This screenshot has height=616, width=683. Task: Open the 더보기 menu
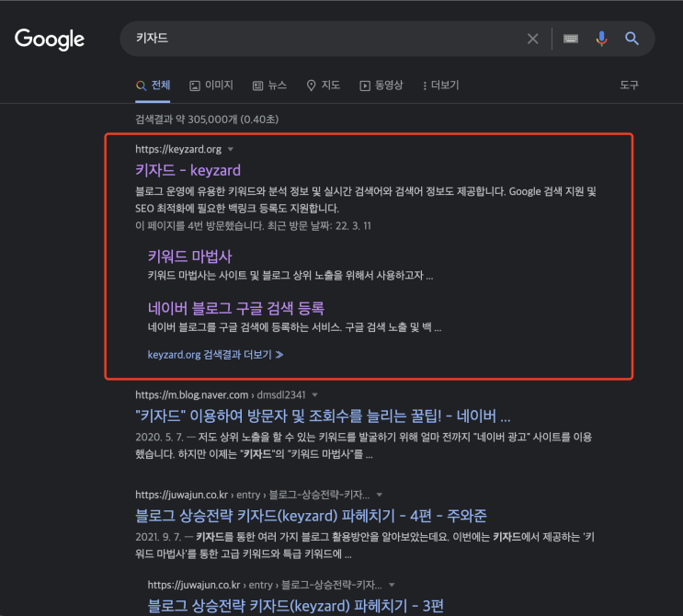[x=441, y=86]
